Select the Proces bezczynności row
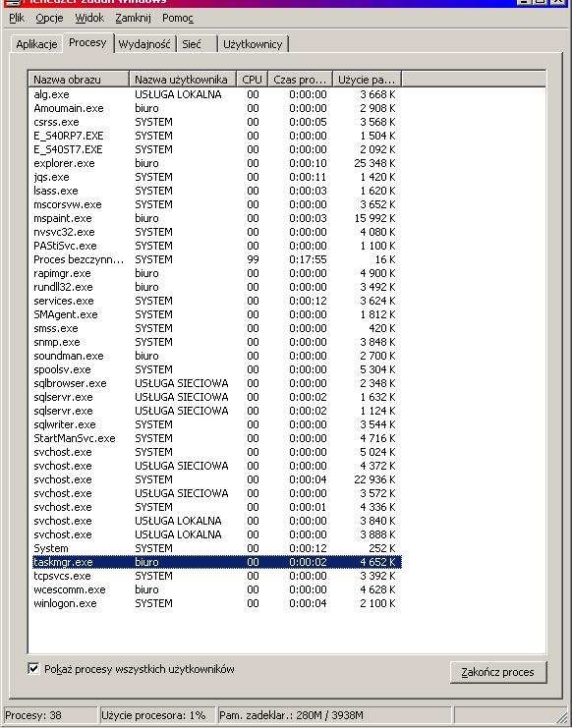 point(217,259)
